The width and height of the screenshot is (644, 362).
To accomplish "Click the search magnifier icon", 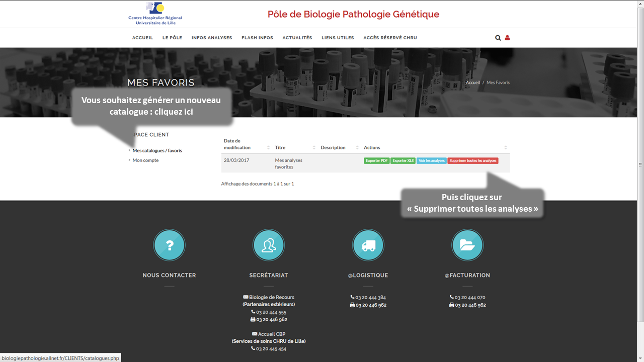I will pyautogui.click(x=498, y=38).
